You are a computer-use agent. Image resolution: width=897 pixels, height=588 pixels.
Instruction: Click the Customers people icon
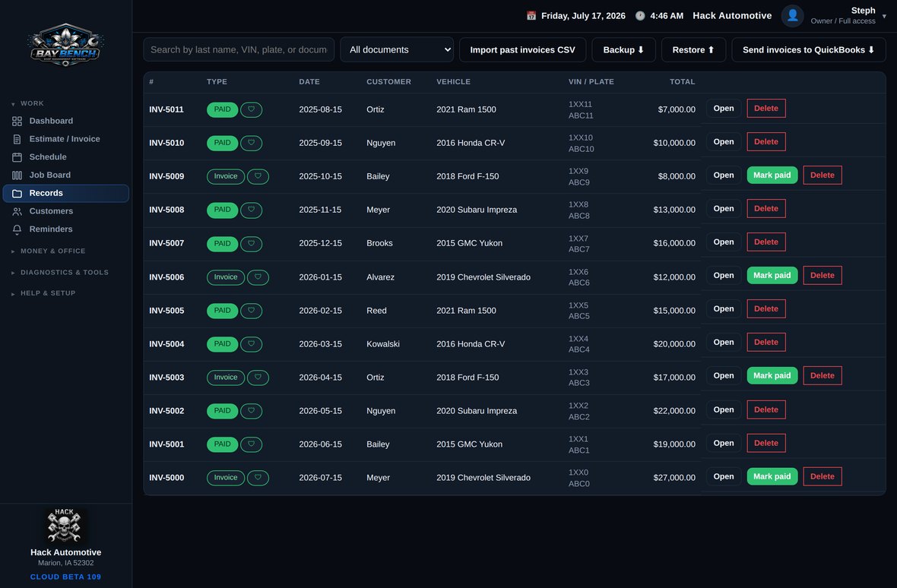(17, 211)
